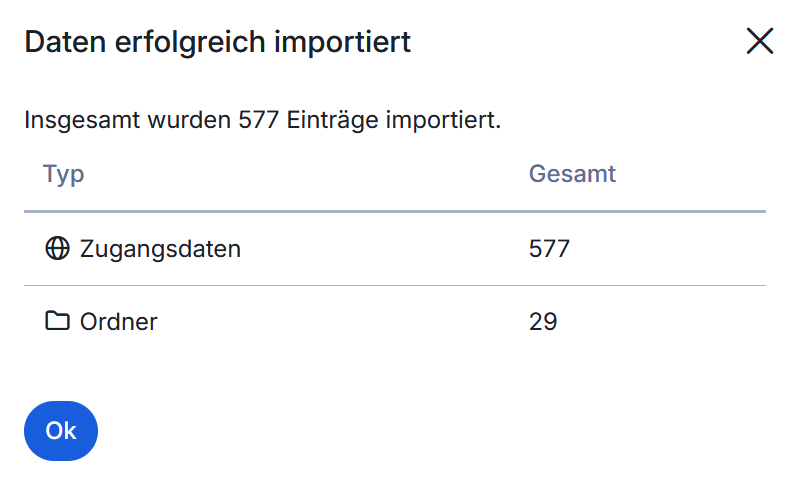Confirm the import with Ok
Viewport: 792px width, 479px height.
tap(61, 431)
